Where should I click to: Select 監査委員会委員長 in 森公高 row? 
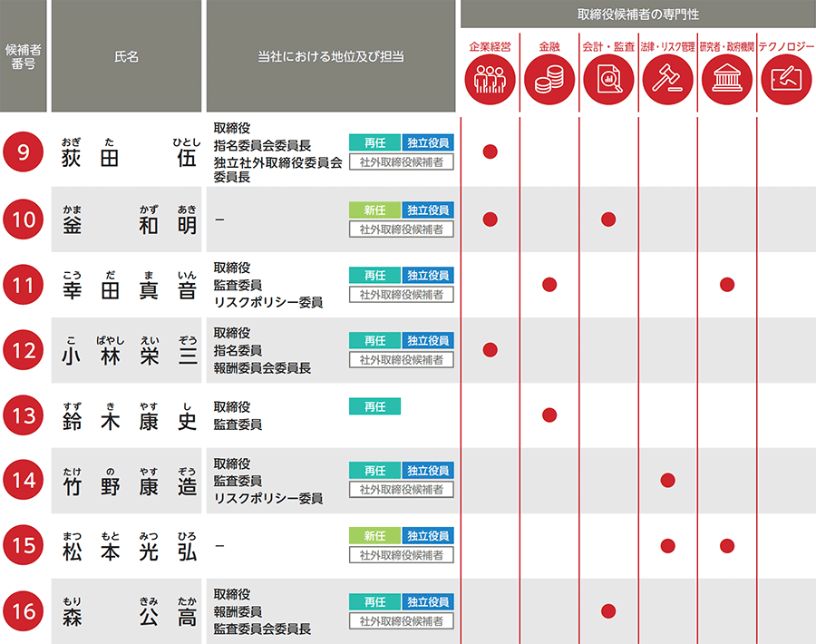coord(262,629)
